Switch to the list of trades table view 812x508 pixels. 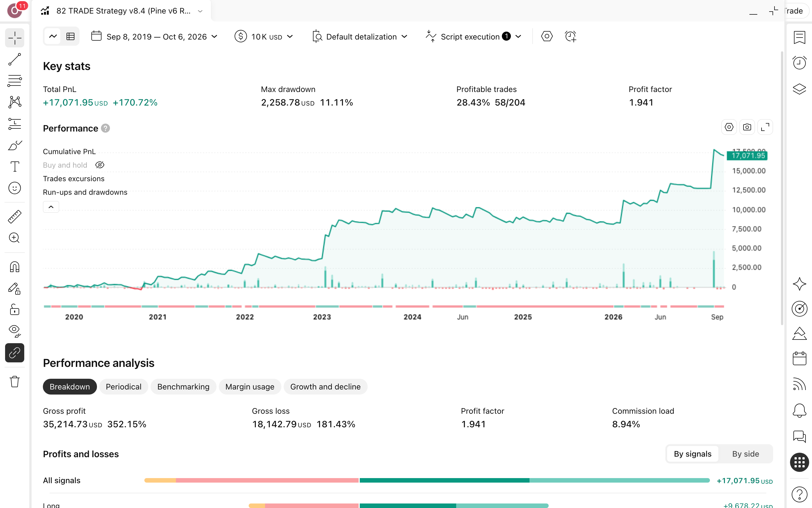coord(70,36)
